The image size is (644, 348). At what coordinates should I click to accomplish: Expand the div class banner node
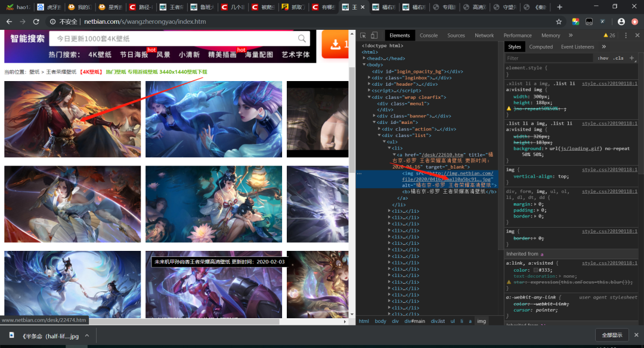point(374,116)
